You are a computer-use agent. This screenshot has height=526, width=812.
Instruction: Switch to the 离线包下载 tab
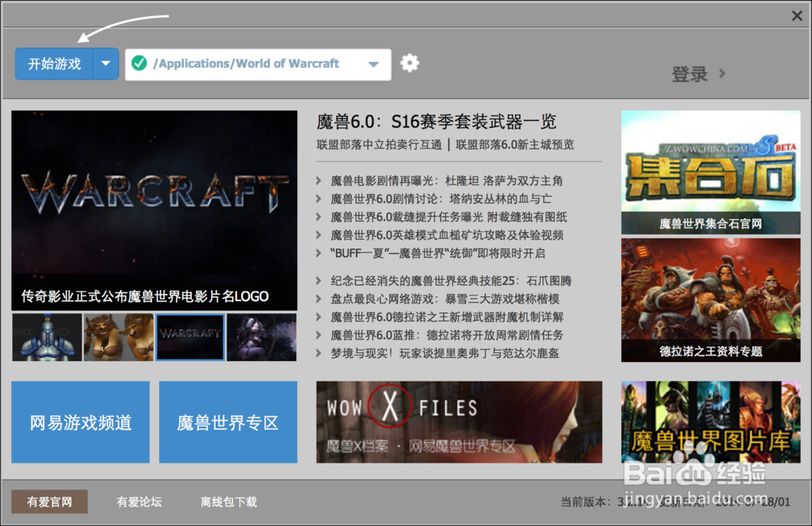tap(228, 502)
